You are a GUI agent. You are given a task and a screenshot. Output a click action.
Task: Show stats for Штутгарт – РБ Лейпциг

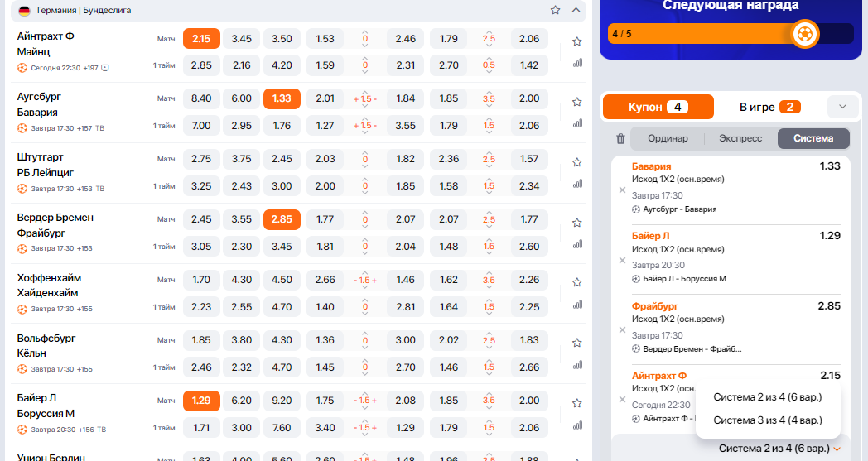(577, 184)
